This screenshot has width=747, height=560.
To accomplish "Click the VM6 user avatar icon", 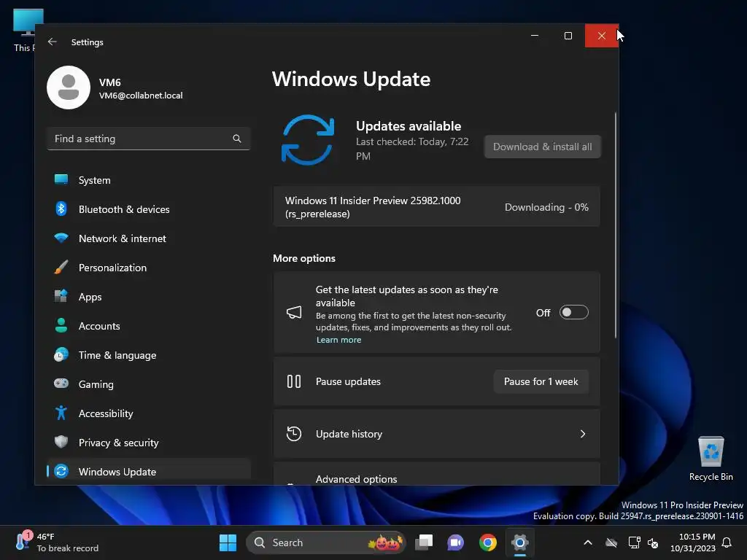I will click(x=69, y=87).
